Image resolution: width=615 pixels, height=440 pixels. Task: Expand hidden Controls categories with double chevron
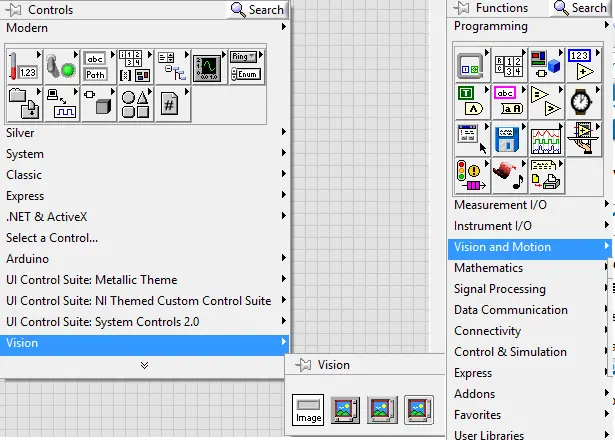click(x=144, y=365)
